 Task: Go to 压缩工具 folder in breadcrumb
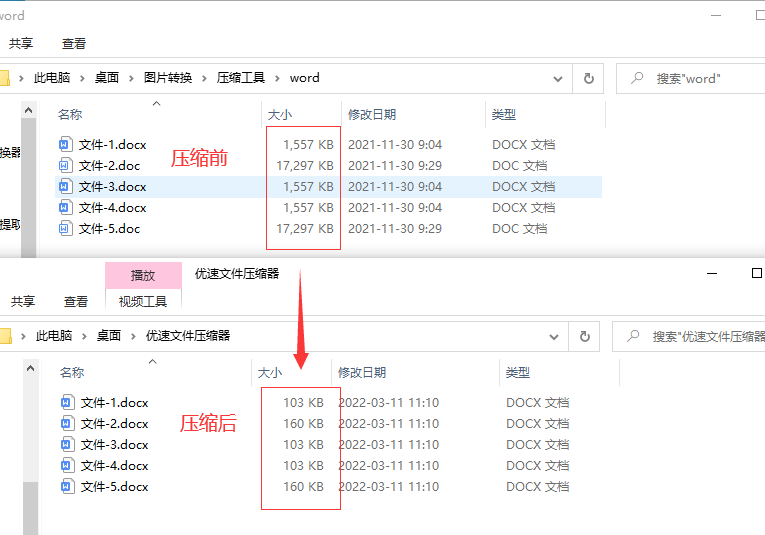click(241, 78)
